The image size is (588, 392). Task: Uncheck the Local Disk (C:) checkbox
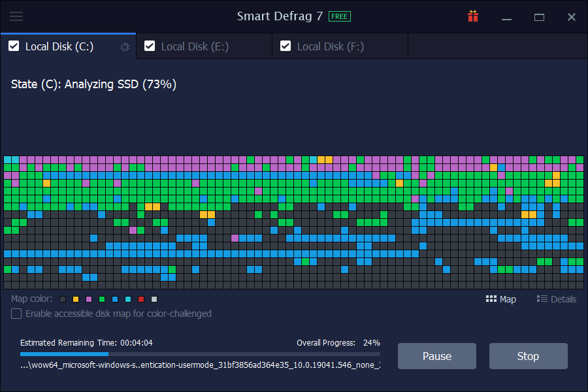(x=14, y=46)
